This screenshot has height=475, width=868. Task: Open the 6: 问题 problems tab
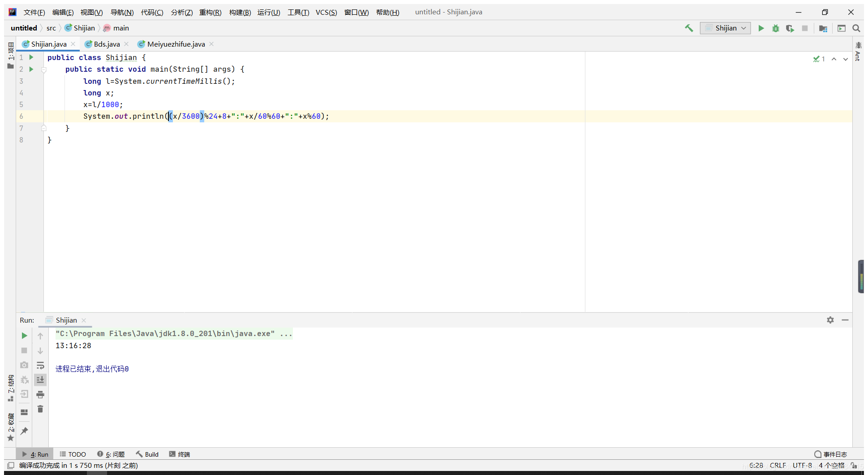pos(111,454)
